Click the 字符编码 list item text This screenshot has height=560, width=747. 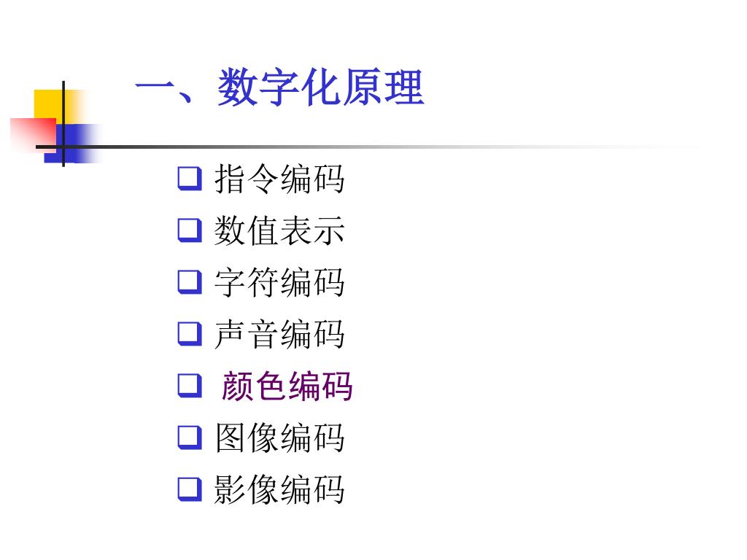point(279,282)
